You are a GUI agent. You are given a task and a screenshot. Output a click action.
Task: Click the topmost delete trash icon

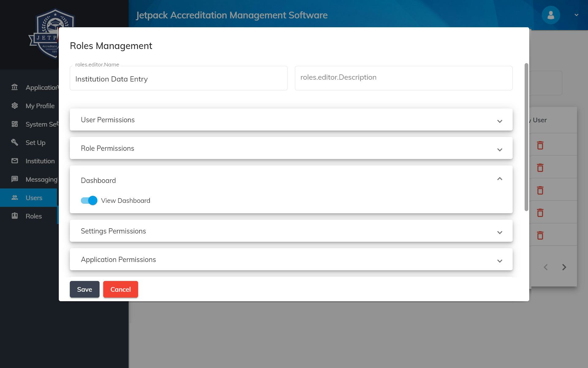pyautogui.click(x=540, y=145)
